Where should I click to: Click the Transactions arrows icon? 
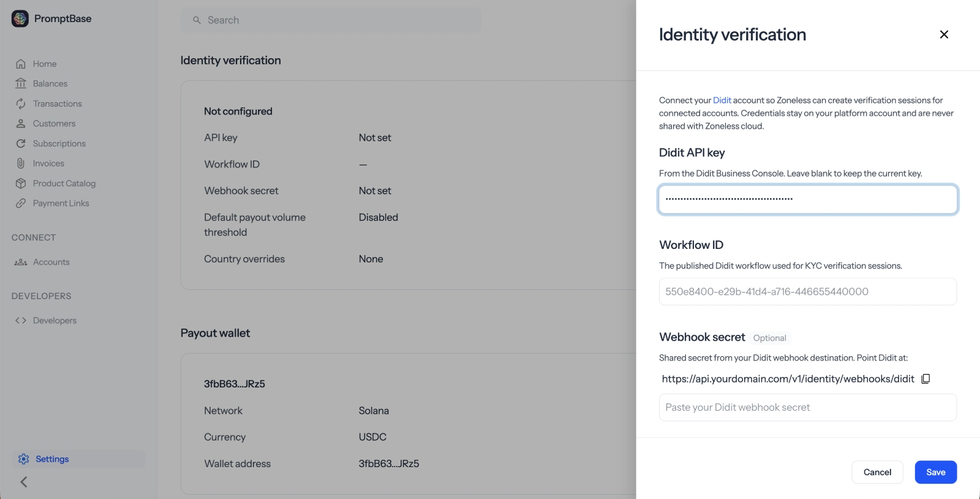click(21, 104)
